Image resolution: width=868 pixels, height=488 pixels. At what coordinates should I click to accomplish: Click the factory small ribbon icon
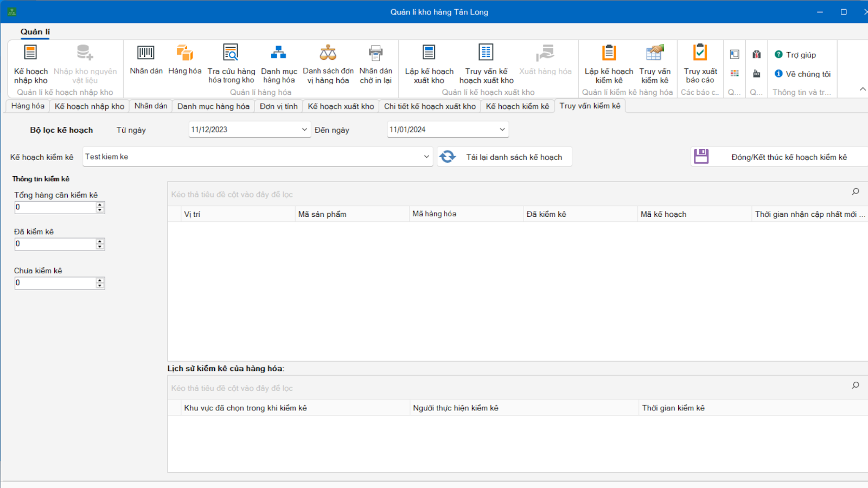coord(757,73)
